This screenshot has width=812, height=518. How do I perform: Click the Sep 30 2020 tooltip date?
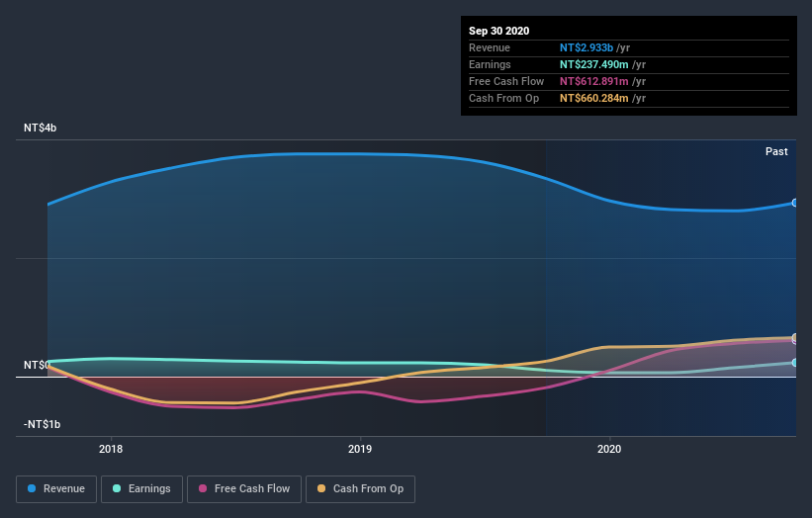tap(498, 31)
